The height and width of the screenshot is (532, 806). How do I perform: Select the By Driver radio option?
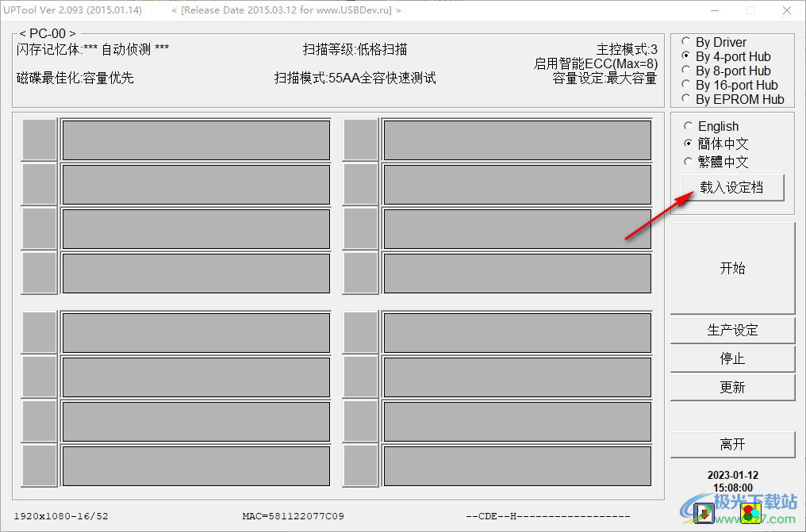[715, 42]
